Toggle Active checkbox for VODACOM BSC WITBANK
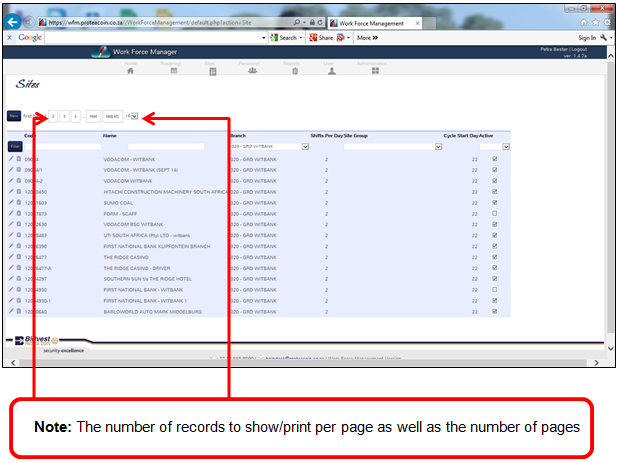 click(495, 224)
